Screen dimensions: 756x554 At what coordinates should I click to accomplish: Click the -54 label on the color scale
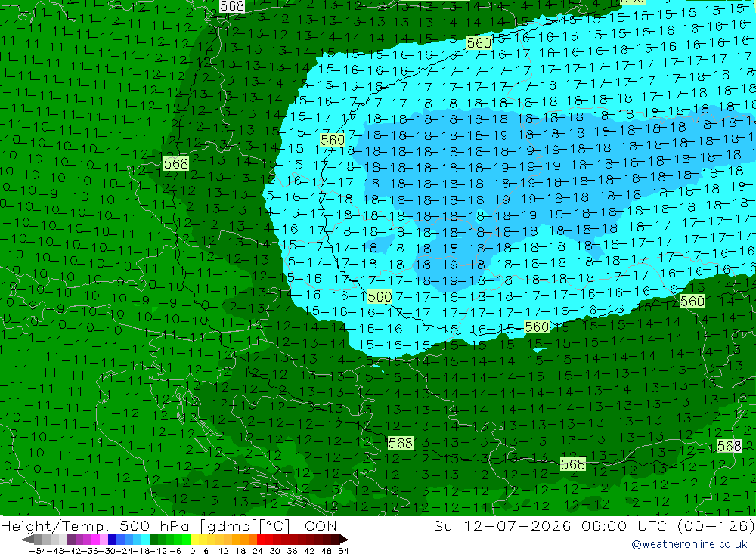coord(38,551)
